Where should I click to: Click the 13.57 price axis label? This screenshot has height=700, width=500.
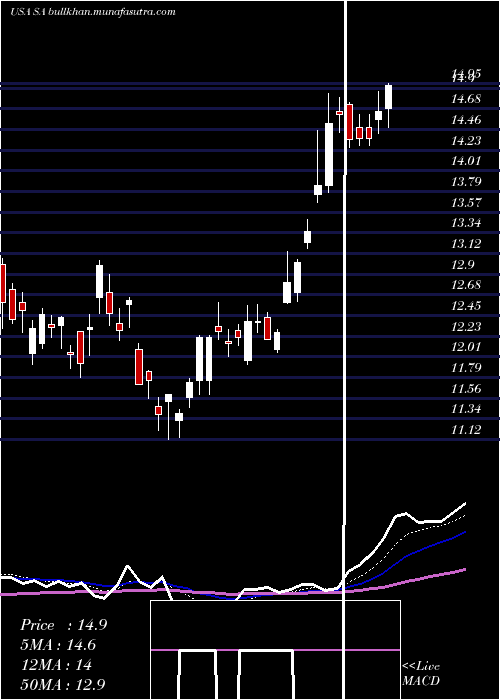coord(466,203)
